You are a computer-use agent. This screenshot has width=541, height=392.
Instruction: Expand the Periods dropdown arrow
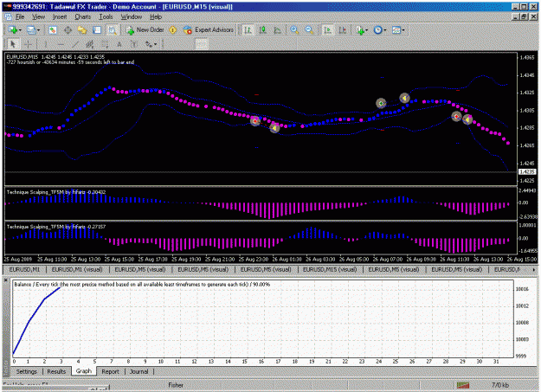tap(384, 30)
